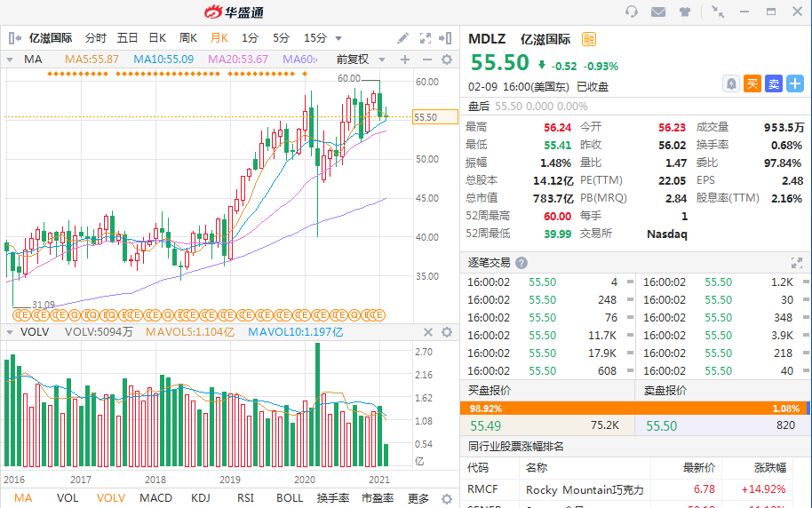Screen dimensions: 812x508
Task: Add MDLZ to watchlist plus icon
Action: coord(795,83)
